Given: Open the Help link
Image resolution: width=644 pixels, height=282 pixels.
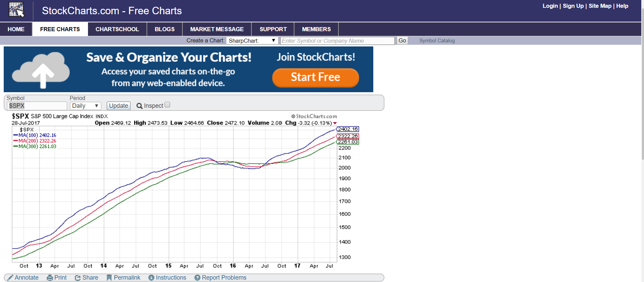Looking at the screenshot, I should point(622,6).
